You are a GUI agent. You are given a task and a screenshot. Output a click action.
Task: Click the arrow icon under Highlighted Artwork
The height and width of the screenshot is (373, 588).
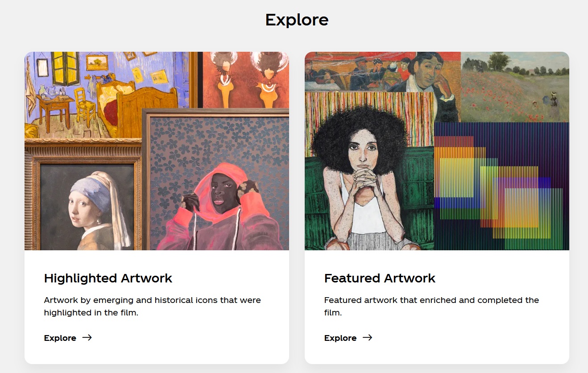point(87,338)
